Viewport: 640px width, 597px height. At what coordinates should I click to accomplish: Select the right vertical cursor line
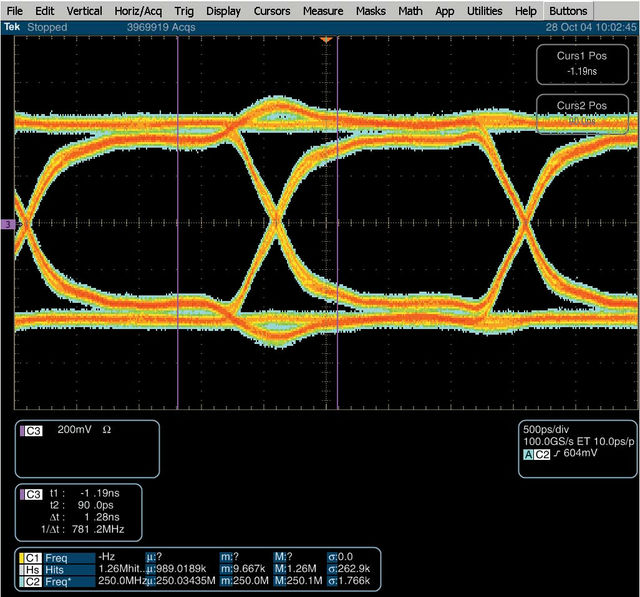pyautogui.click(x=338, y=222)
